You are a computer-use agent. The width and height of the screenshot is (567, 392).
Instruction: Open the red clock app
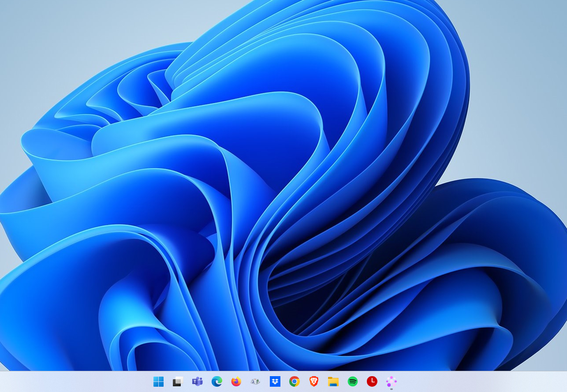click(x=372, y=381)
